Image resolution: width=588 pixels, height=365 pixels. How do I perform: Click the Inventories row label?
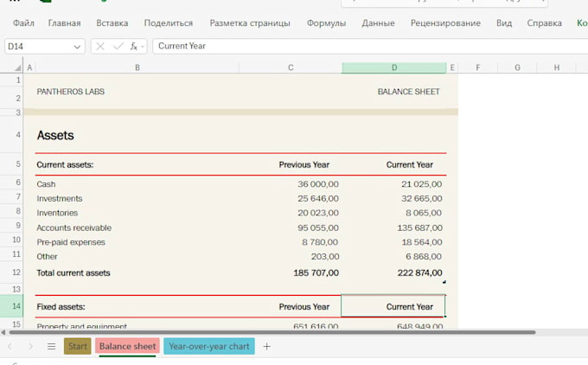(x=57, y=213)
